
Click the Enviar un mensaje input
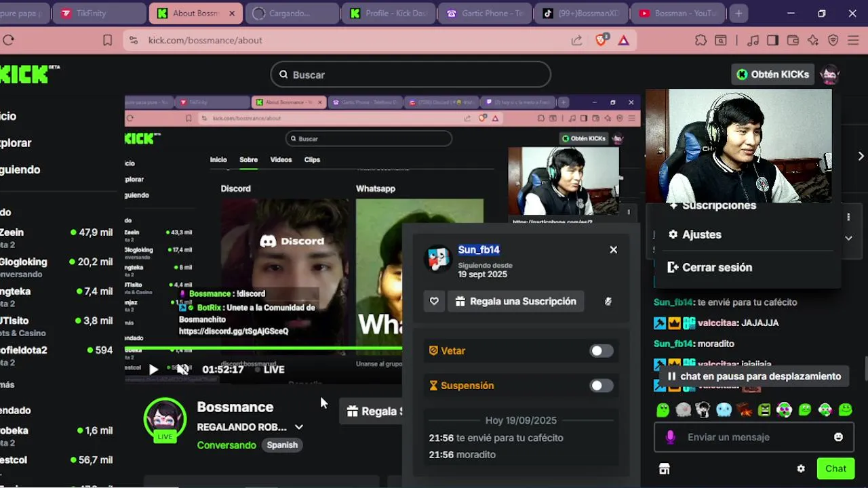755,437
